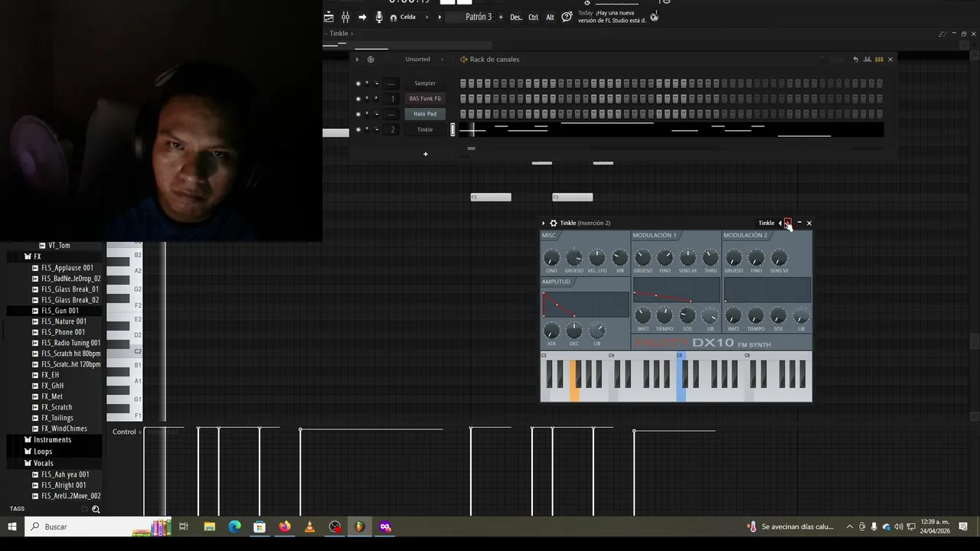Screen dimensions: 980x551
Task: Click the globe icon next to news
Action: 654,17
